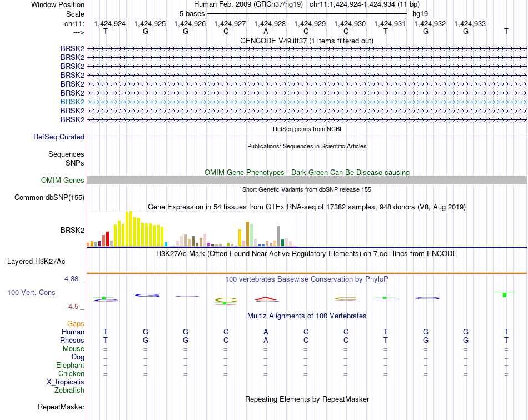Click base A in the Human alignment row

pos(266,332)
